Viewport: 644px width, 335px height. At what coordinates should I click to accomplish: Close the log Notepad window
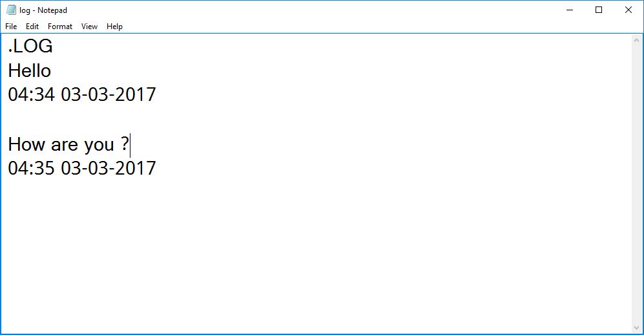click(x=628, y=10)
